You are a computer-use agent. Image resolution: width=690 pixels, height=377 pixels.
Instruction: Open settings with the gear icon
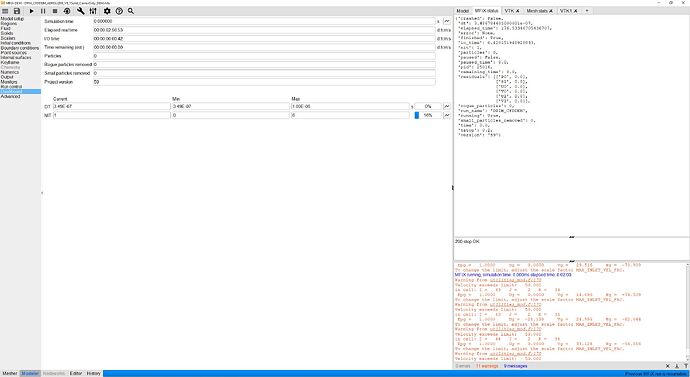click(x=107, y=11)
